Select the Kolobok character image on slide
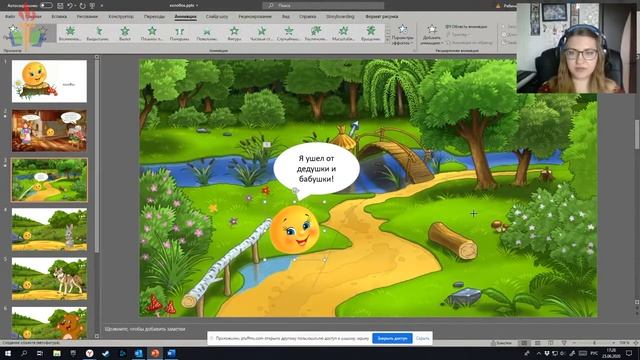The image size is (640, 360). 295,229
